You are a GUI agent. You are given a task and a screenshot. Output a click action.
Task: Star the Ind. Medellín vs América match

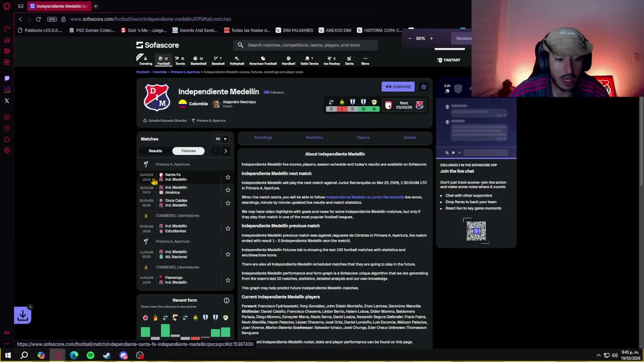click(x=228, y=190)
